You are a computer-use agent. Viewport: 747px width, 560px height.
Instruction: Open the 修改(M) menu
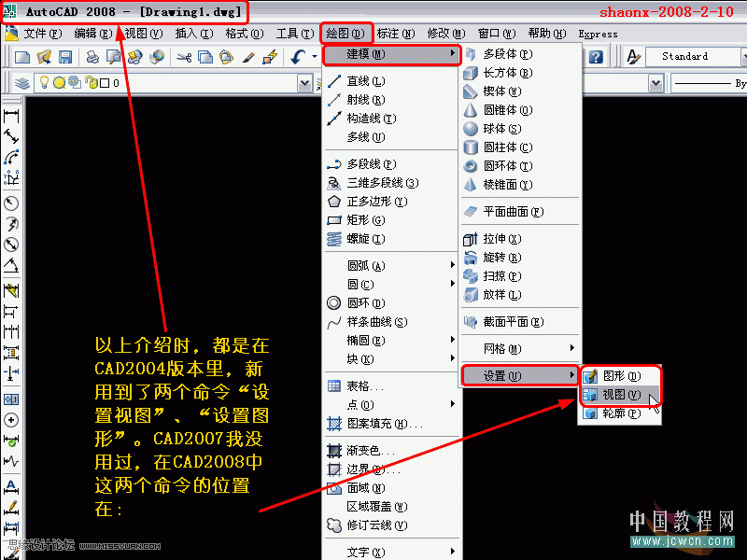(446, 34)
